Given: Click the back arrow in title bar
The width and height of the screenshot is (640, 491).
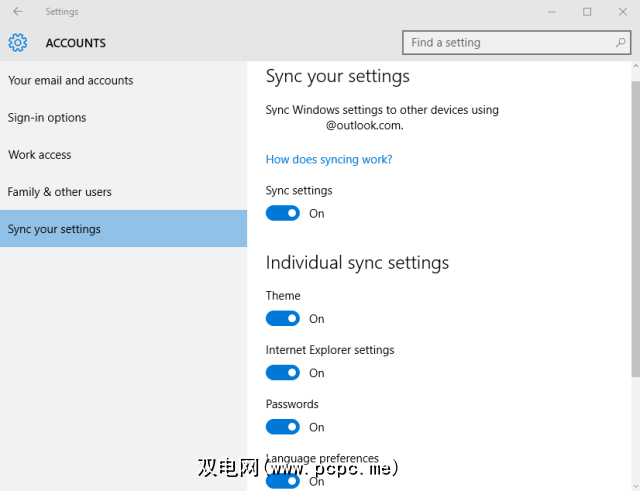Looking at the screenshot, I should [x=18, y=12].
